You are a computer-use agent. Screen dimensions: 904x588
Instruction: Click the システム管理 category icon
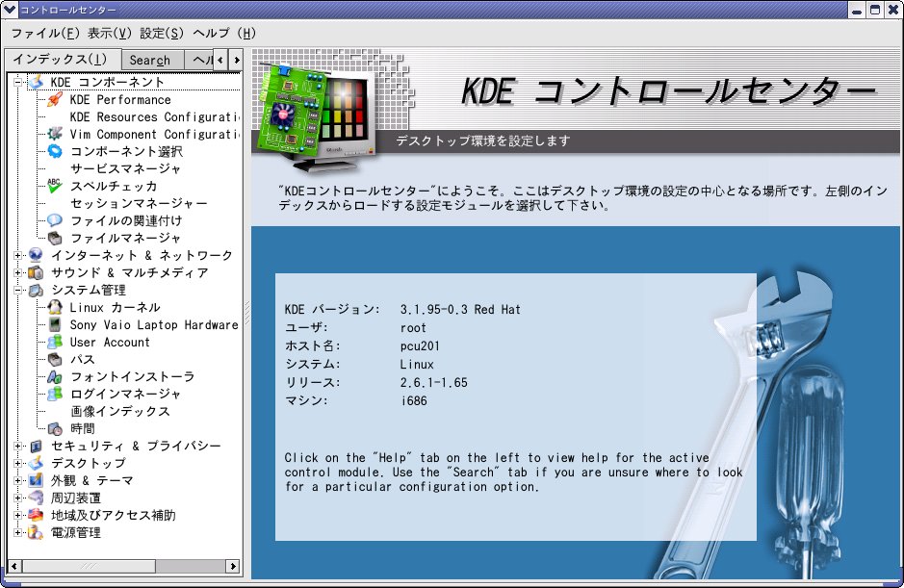tap(36, 290)
